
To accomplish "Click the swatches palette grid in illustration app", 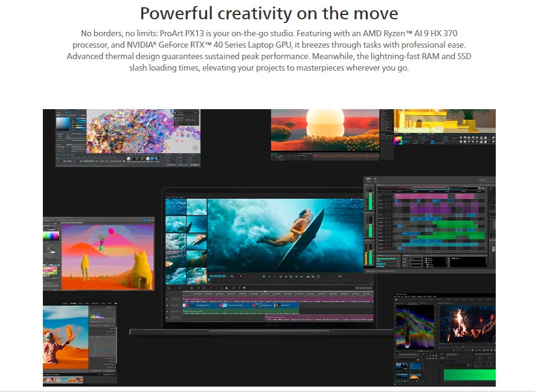I will click(x=50, y=271).
